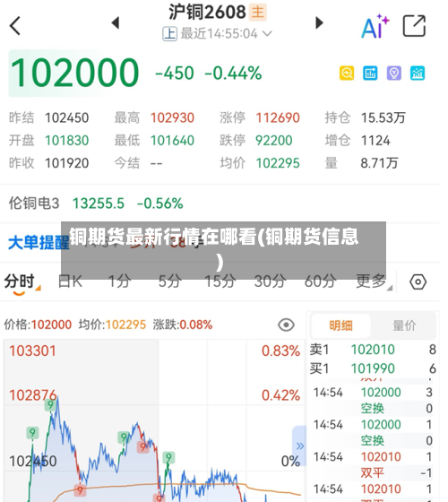Tap the chart axis label 103301
Viewport: 448px width, 502px height.
(32, 351)
